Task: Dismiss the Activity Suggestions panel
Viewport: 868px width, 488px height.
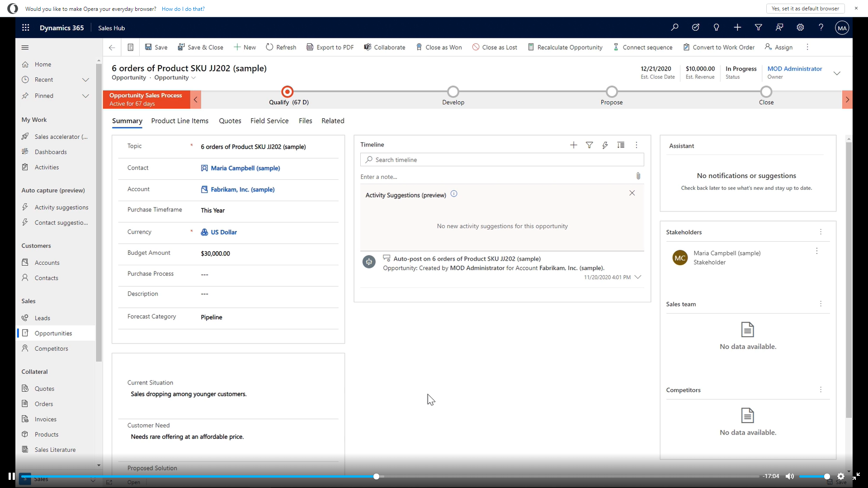Action: [x=632, y=193]
